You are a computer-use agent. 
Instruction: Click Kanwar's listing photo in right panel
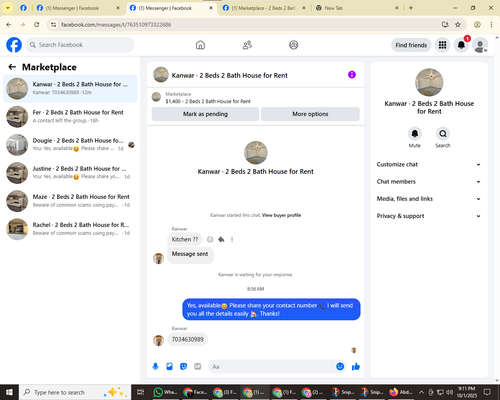(x=429, y=82)
